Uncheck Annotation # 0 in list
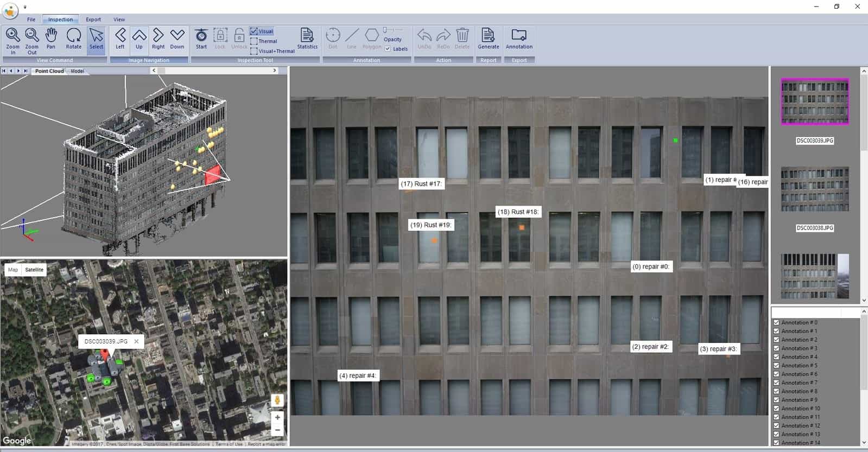868x452 pixels. pos(776,322)
